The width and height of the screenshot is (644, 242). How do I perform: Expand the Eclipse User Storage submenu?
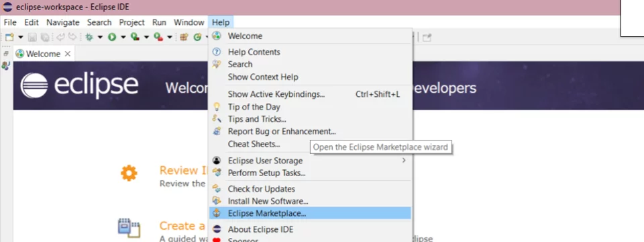(x=310, y=161)
